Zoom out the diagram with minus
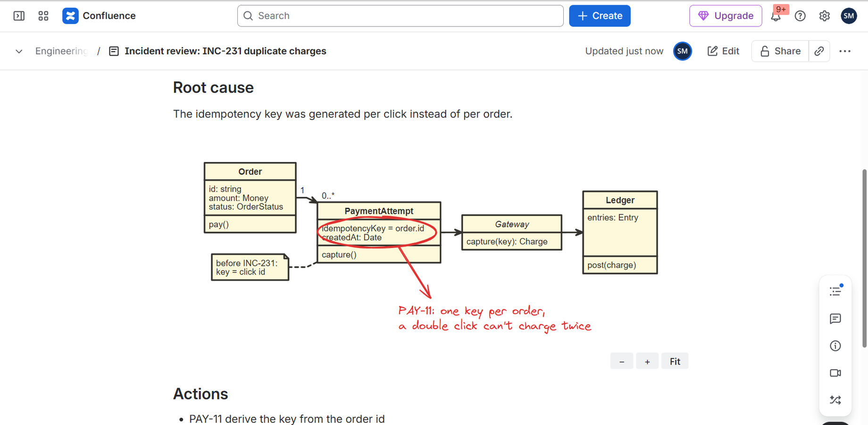868x425 pixels. (622, 361)
